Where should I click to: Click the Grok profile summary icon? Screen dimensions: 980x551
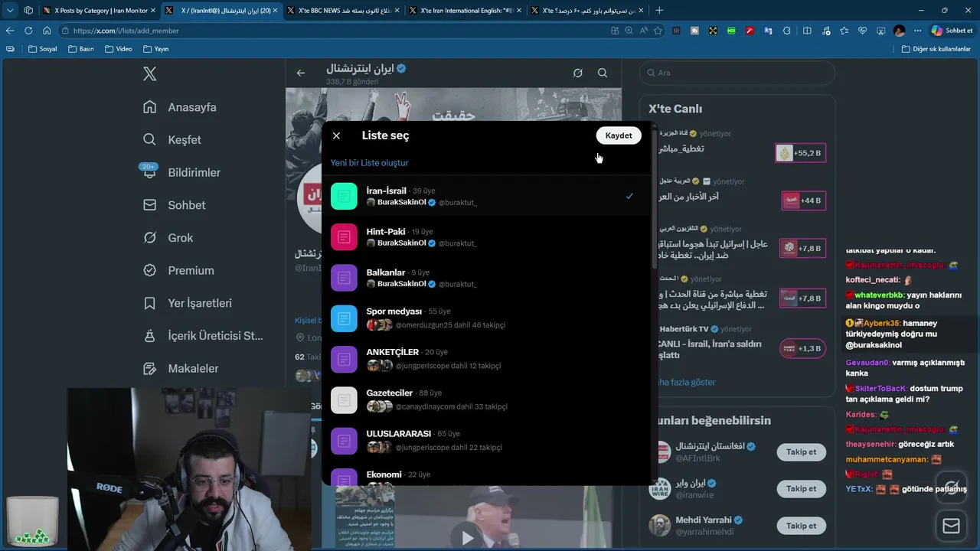tap(578, 73)
